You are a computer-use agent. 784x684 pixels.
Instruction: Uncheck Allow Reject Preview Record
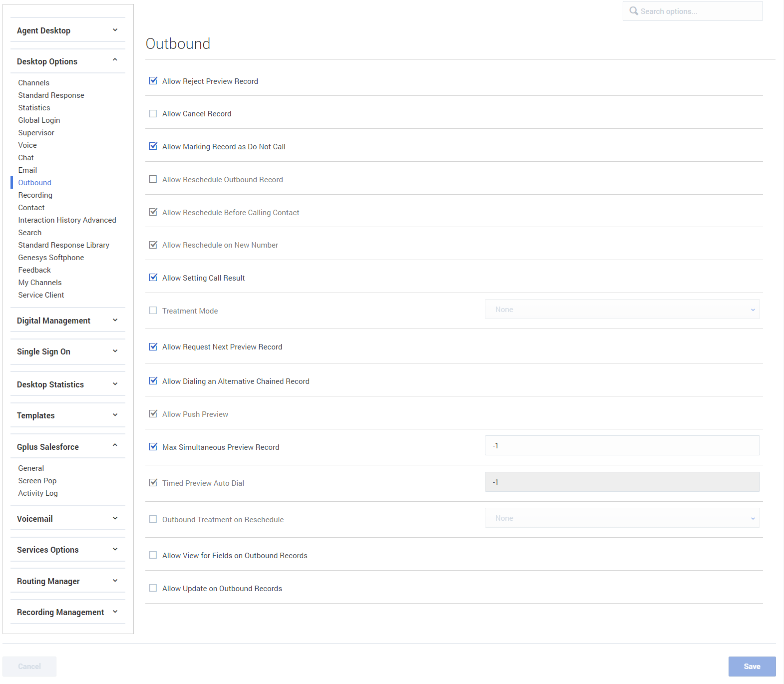[x=153, y=81]
